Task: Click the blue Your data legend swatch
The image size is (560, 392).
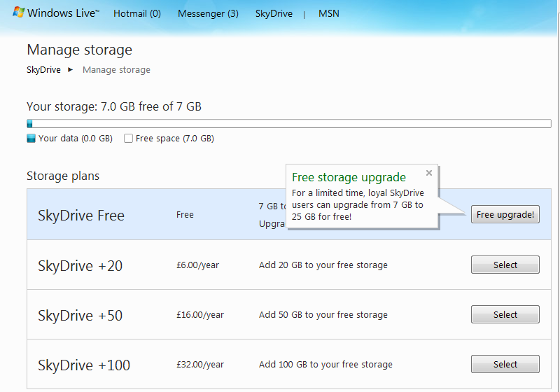Action: coord(31,139)
